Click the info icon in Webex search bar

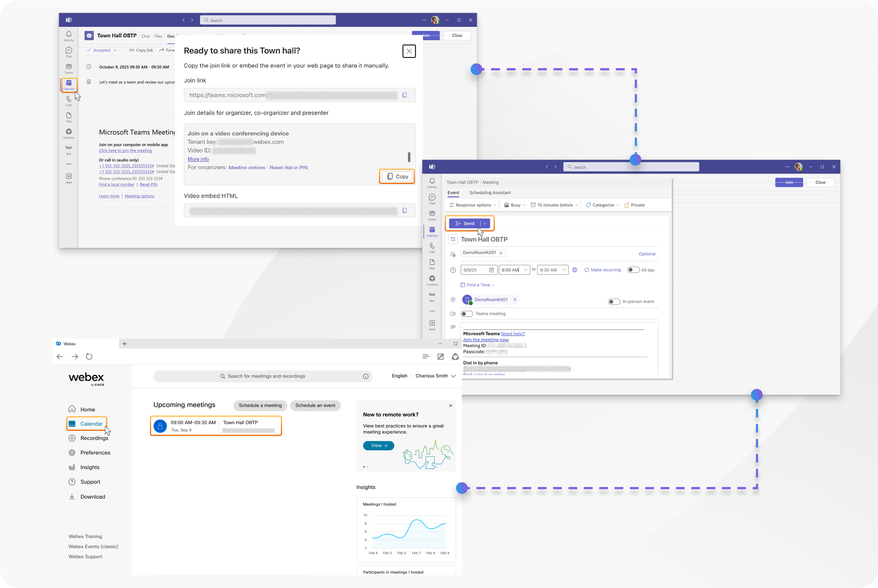366,377
